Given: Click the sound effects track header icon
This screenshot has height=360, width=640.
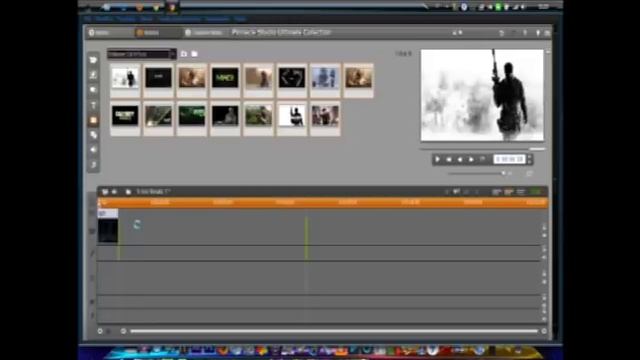Looking at the screenshot, I should click(x=92, y=302).
